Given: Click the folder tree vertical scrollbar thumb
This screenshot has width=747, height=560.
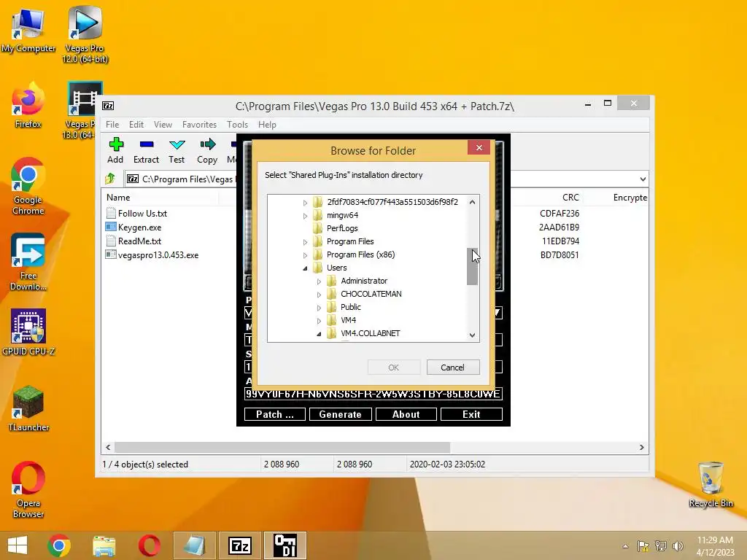Looking at the screenshot, I should [x=472, y=266].
